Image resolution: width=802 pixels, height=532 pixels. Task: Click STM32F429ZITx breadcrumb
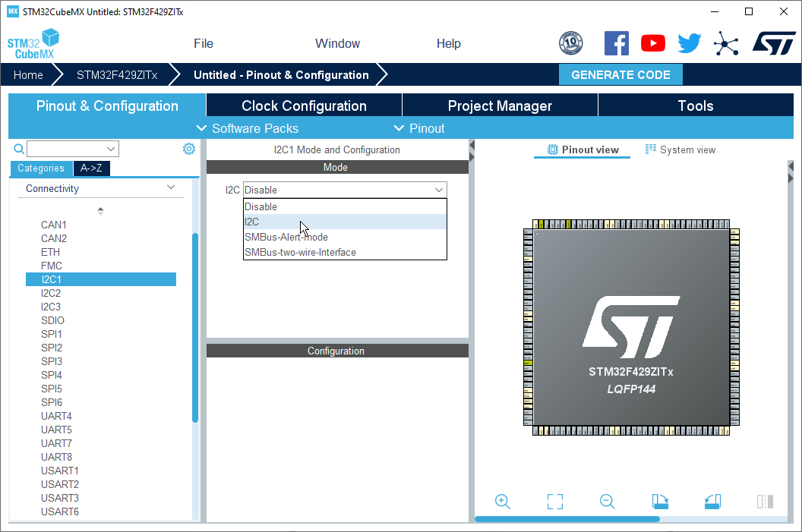click(117, 75)
